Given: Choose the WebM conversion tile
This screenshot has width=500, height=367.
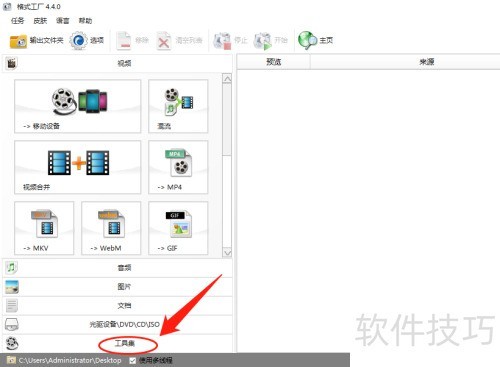Looking at the screenshot, I should (x=111, y=228).
